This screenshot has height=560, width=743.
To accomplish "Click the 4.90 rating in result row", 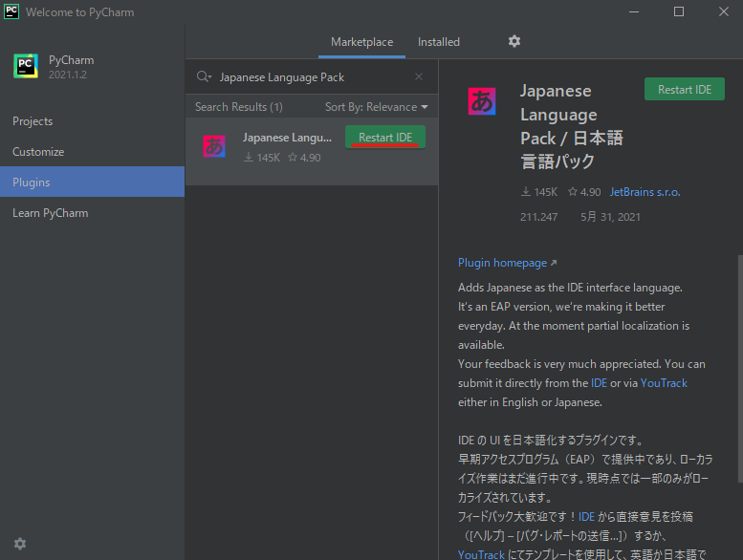I will pos(304,158).
